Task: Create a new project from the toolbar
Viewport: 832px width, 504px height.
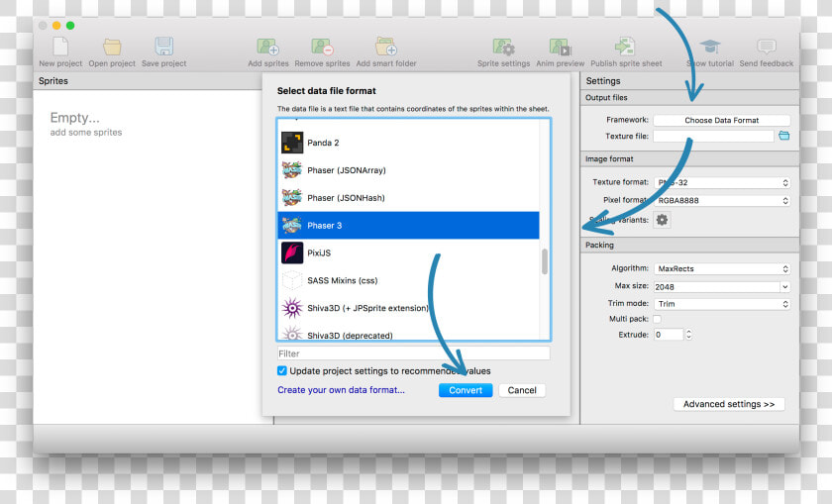Action: point(60,52)
